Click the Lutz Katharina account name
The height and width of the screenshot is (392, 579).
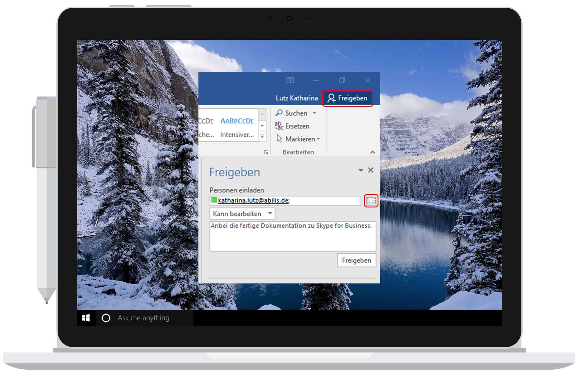coord(297,98)
